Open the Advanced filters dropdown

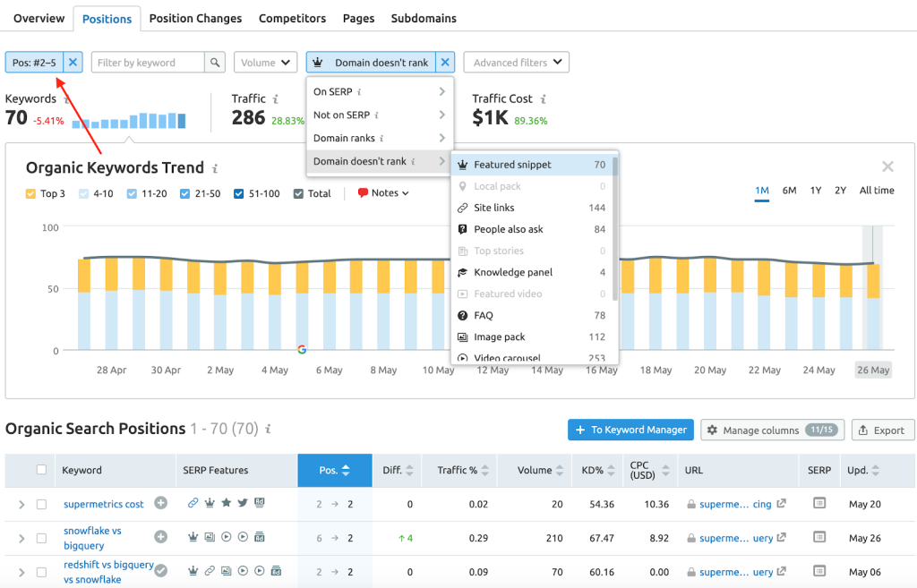pos(517,62)
